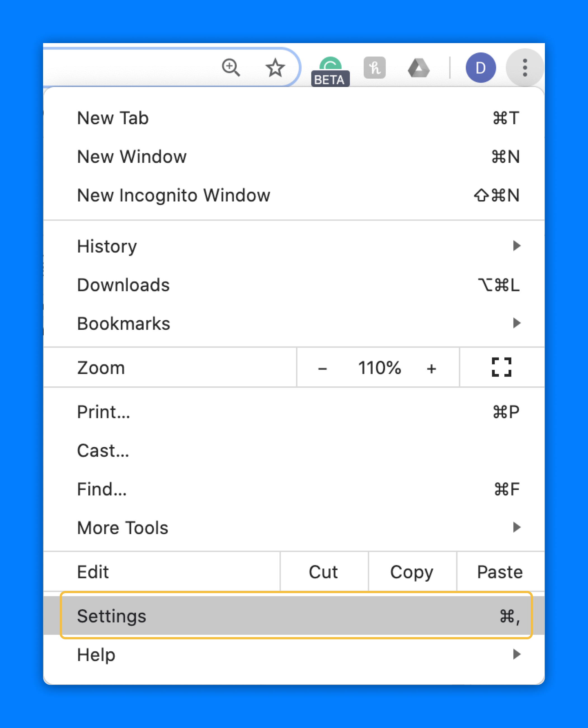The image size is (588, 728).
Task: Click the three-dot Chrome menu button
Action: click(x=525, y=68)
